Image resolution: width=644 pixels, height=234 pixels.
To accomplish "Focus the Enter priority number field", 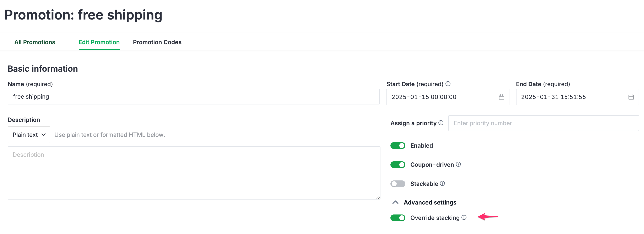I will (x=543, y=123).
